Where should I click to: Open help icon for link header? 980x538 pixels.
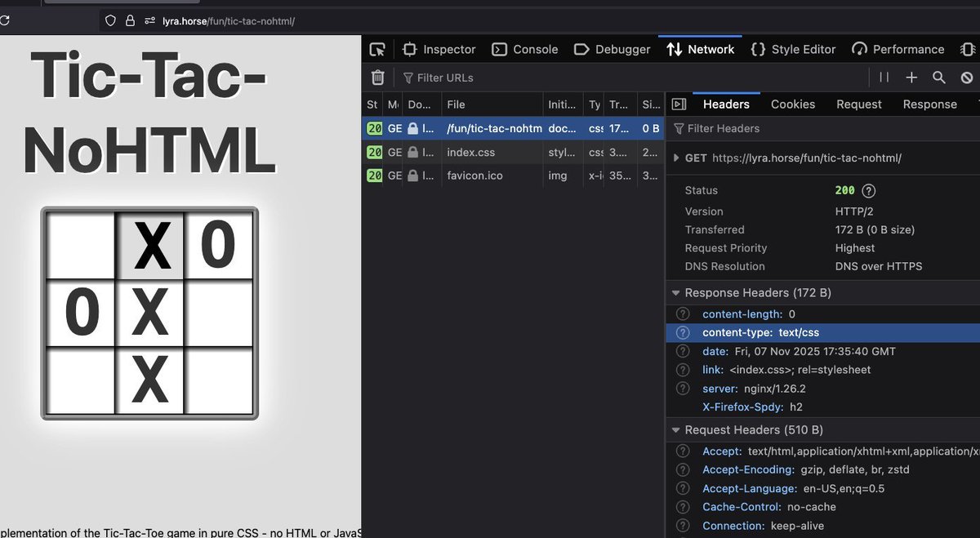pos(683,370)
